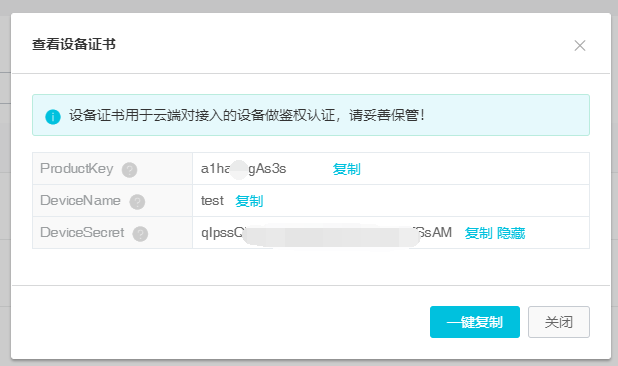
Task: Copy the DeviceName using the 复制 link
Action: [249, 201]
